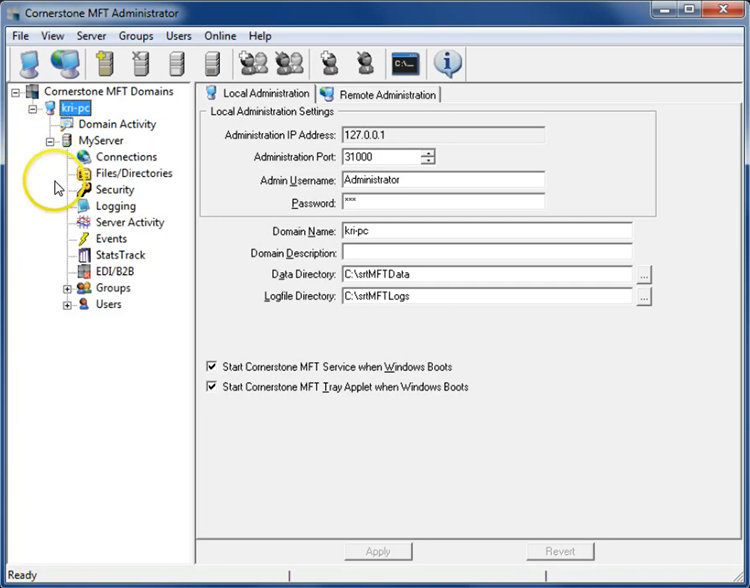The width and height of the screenshot is (750, 588).
Task: Select the EDI/B2B tree node
Action: click(115, 271)
